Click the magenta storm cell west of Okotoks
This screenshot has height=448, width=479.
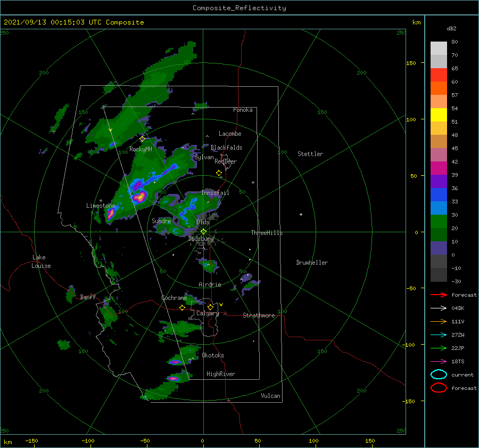click(x=175, y=362)
